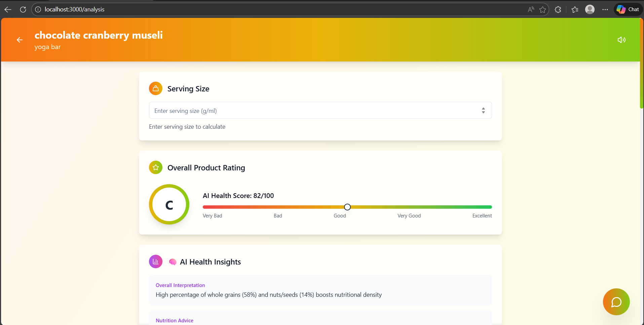Screen dimensions: 644x325
Task: Click the 'Overall Product Rating' heading
Action: click(x=206, y=168)
